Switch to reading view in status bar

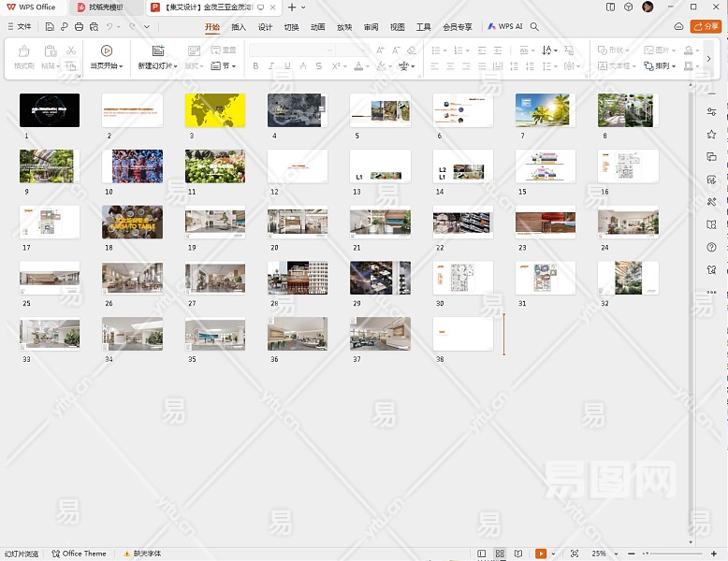pos(517,554)
